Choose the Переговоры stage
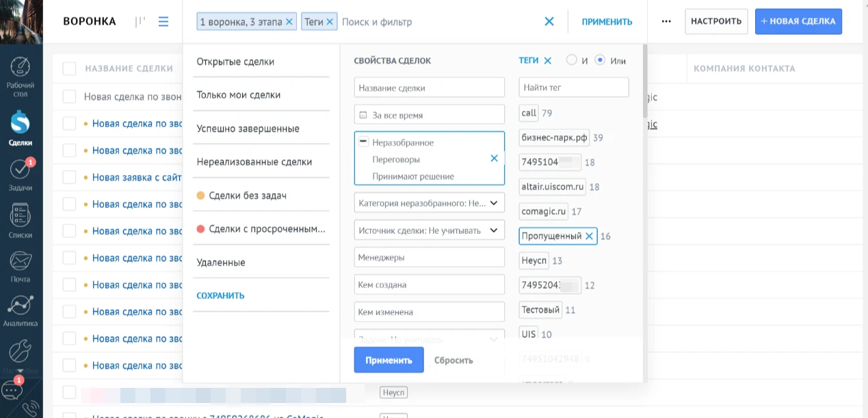 coord(396,159)
